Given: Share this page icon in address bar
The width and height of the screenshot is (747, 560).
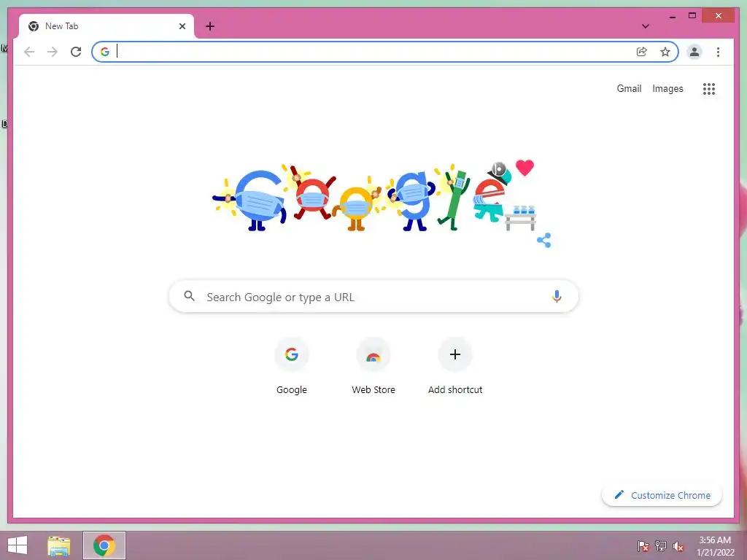Looking at the screenshot, I should 642,52.
